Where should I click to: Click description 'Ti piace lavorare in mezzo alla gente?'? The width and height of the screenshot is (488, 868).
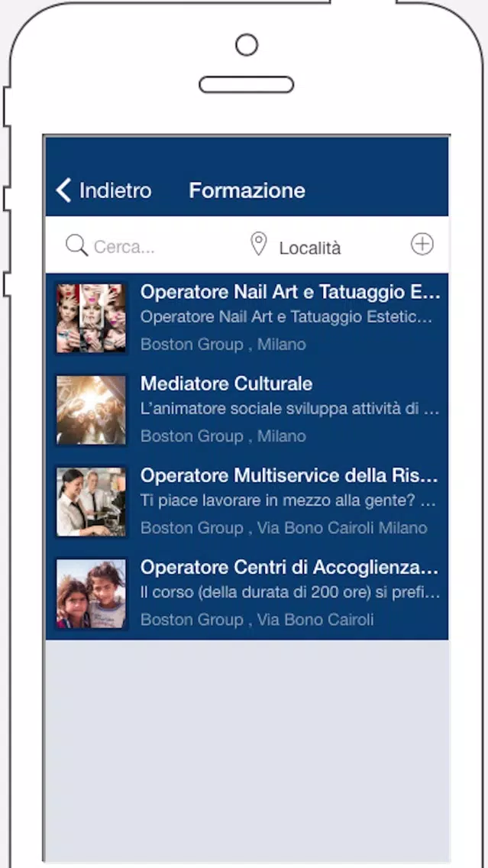(278, 501)
